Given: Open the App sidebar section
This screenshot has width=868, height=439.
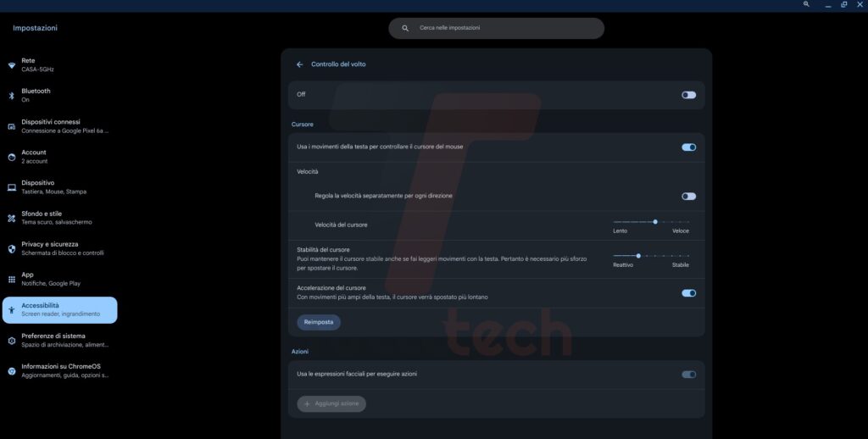Looking at the screenshot, I should click(x=60, y=280).
